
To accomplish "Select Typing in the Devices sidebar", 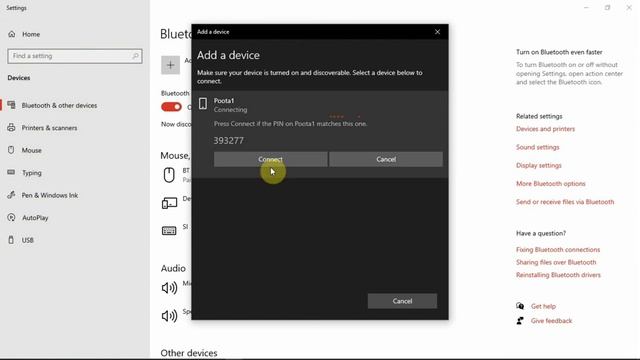I will tap(31, 173).
